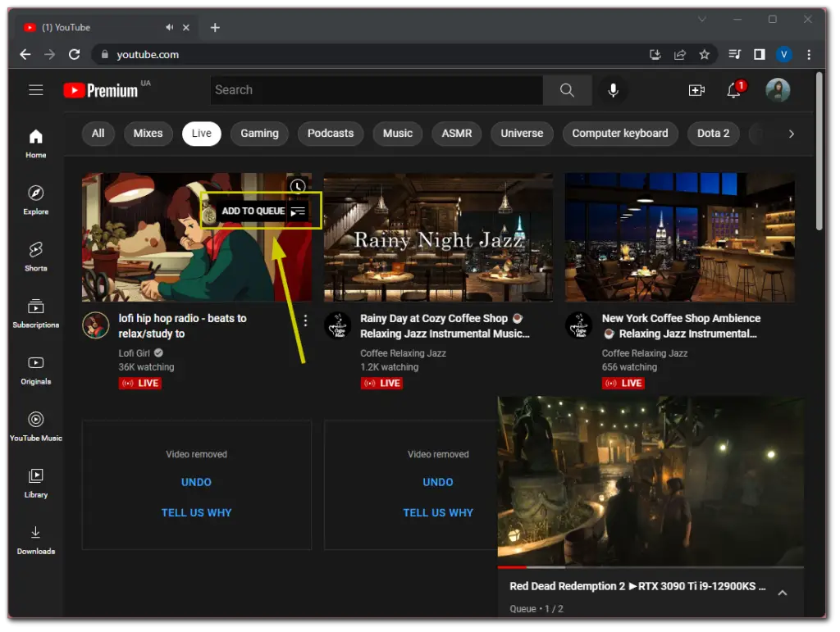Viewport: 840px width, 632px height.
Task: Toggle the Live filter chip
Action: [201, 134]
